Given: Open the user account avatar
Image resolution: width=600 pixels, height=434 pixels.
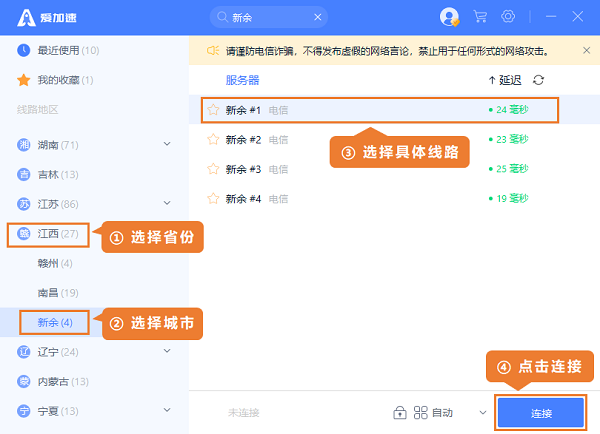Looking at the screenshot, I should pos(449,17).
